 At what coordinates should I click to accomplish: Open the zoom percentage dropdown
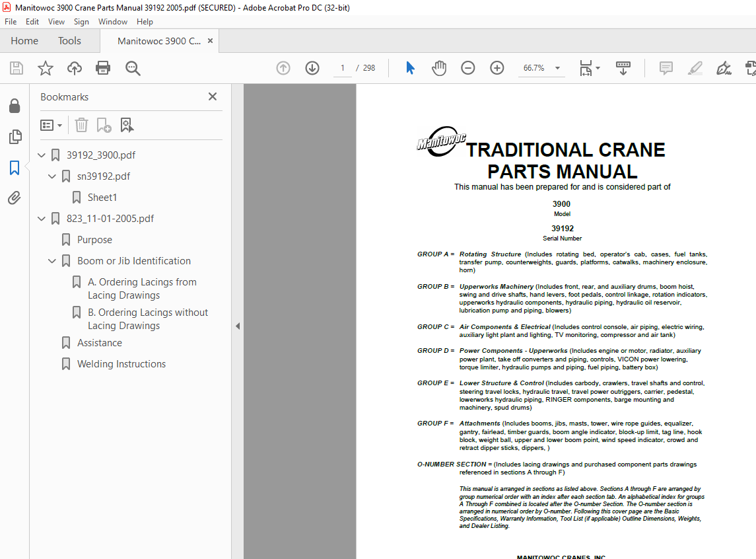(558, 68)
